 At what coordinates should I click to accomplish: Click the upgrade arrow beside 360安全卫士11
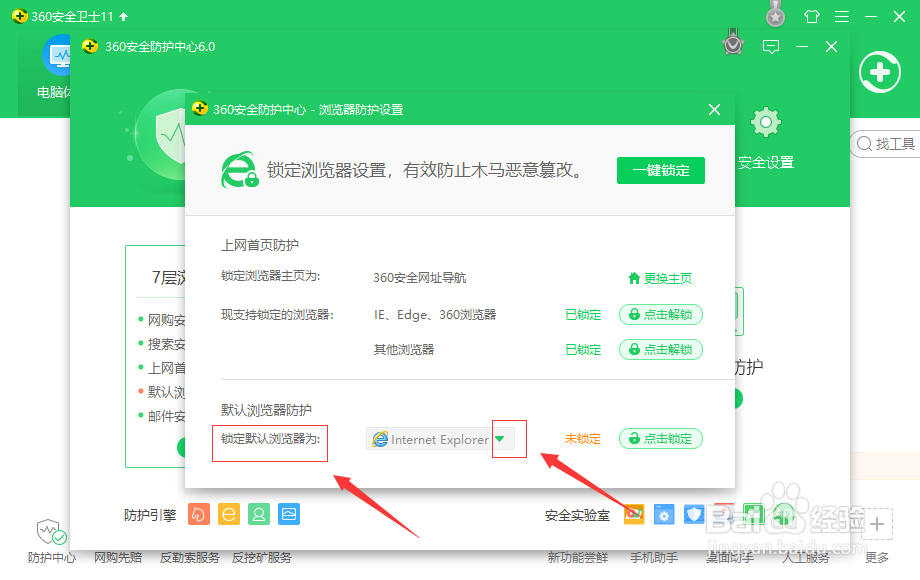[123, 16]
